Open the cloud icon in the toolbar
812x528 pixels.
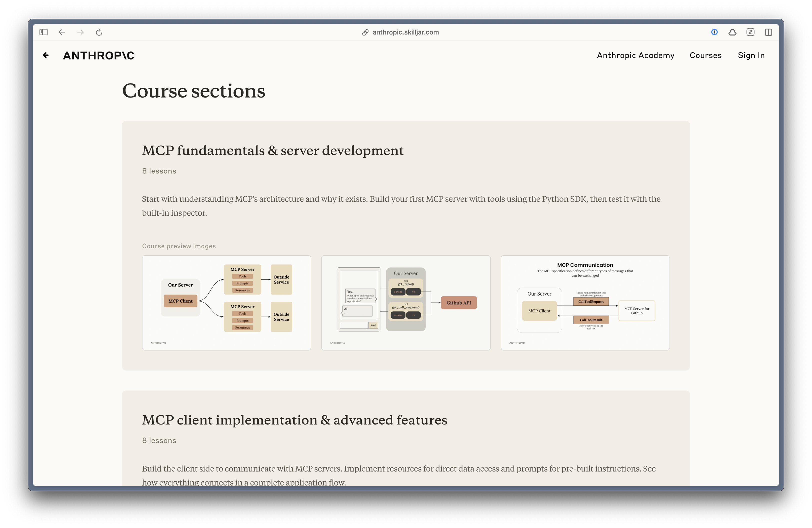coord(732,32)
